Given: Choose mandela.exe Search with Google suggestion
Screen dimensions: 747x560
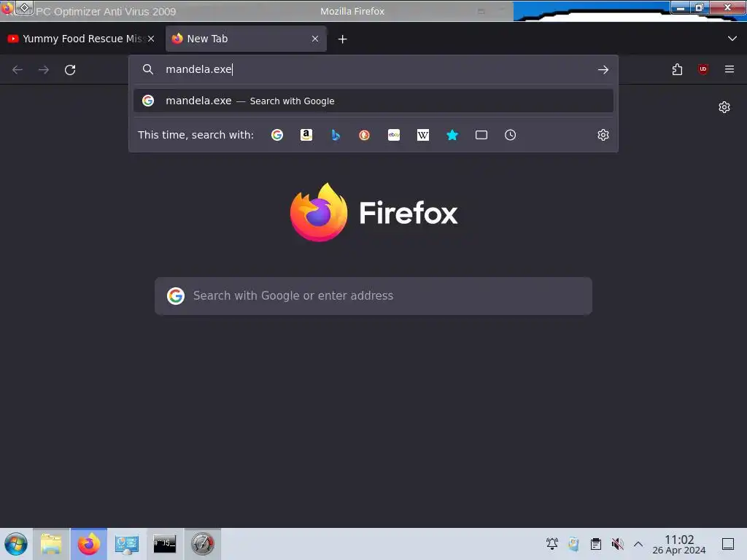Looking at the screenshot, I should (373, 101).
